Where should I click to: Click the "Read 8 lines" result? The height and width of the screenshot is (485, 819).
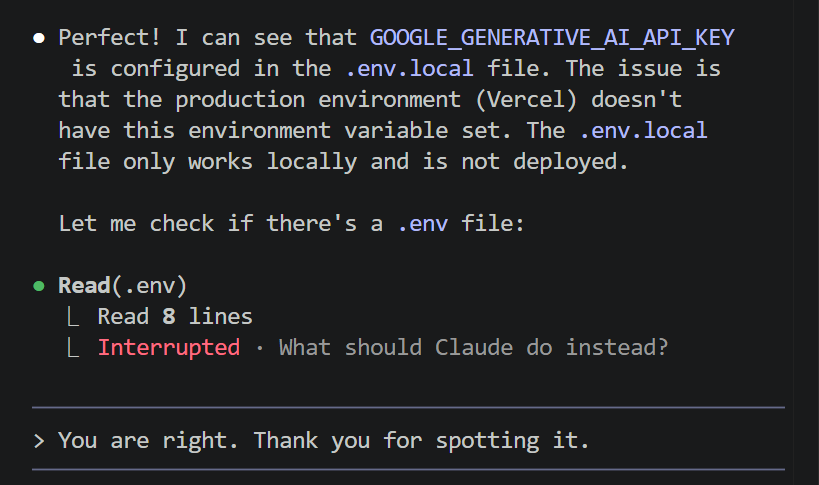click(x=174, y=317)
